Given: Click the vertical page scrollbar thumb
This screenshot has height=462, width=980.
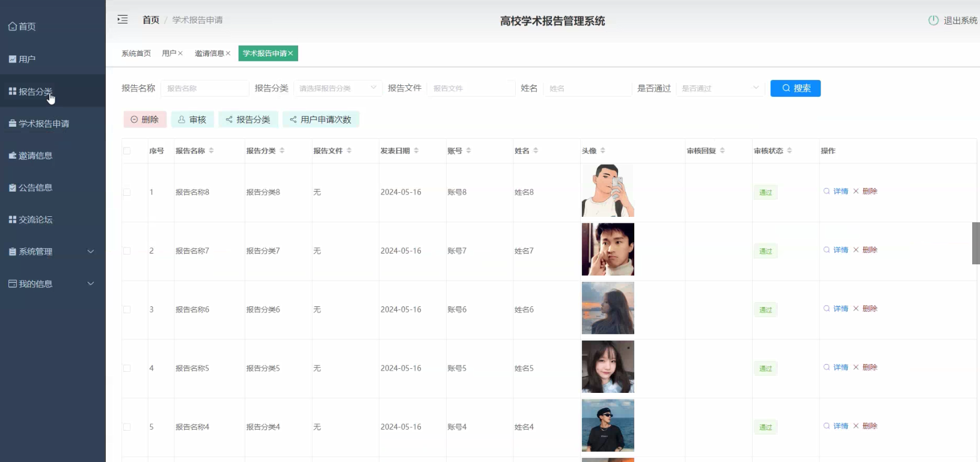Looking at the screenshot, I should click(x=976, y=243).
